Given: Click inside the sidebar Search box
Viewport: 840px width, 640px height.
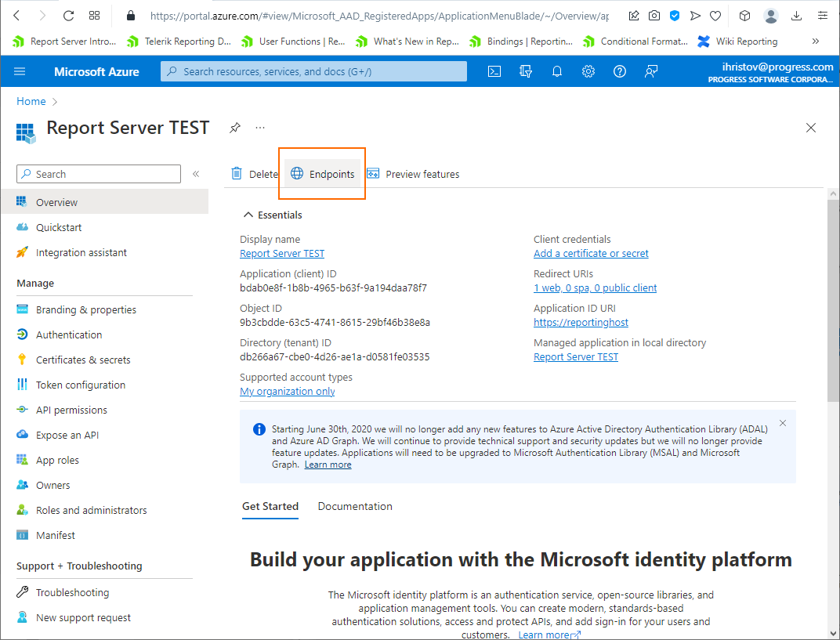Looking at the screenshot, I should coord(98,173).
